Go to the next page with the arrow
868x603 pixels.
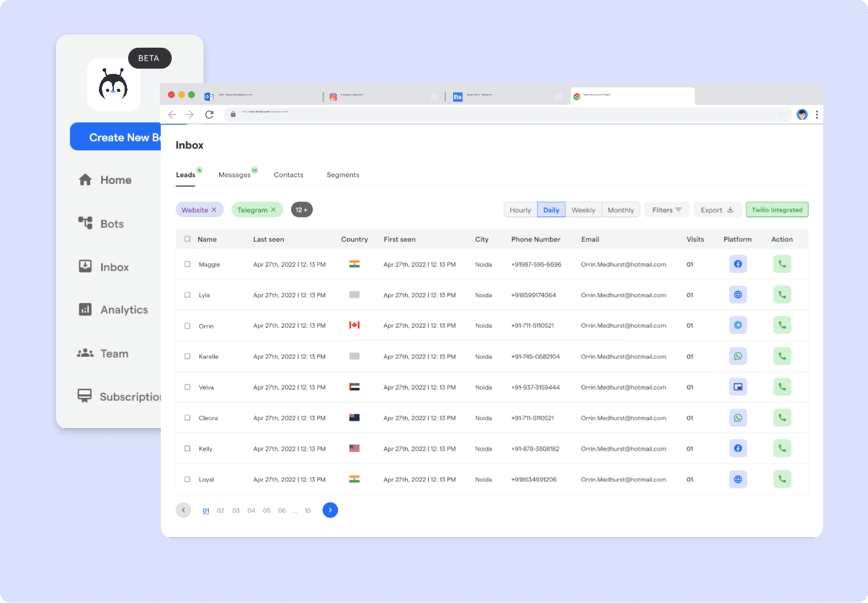click(x=330, y=510)
